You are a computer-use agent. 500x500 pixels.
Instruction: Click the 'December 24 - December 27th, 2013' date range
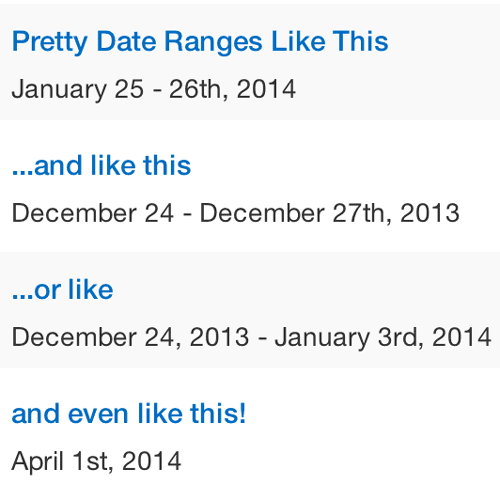point(236,213)
